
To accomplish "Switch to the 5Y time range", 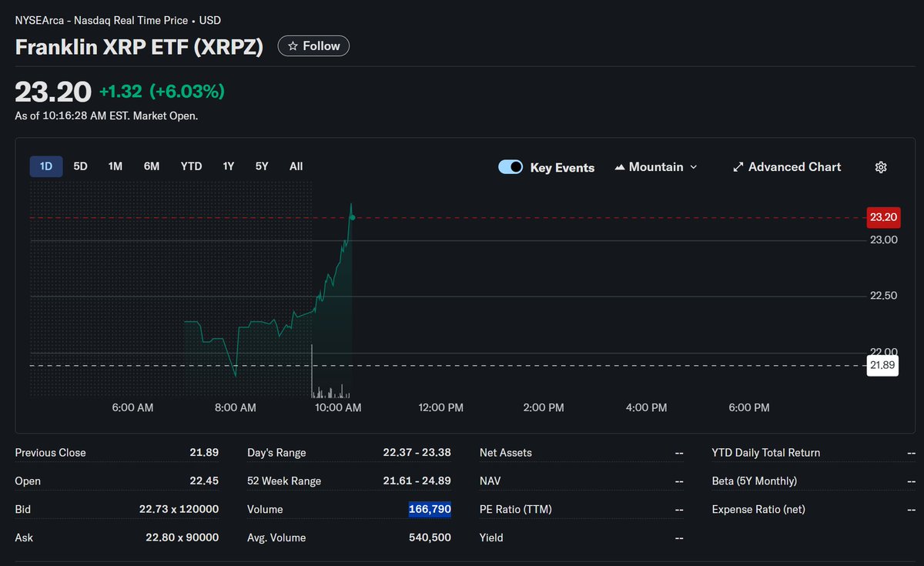I will coord(262,166).
